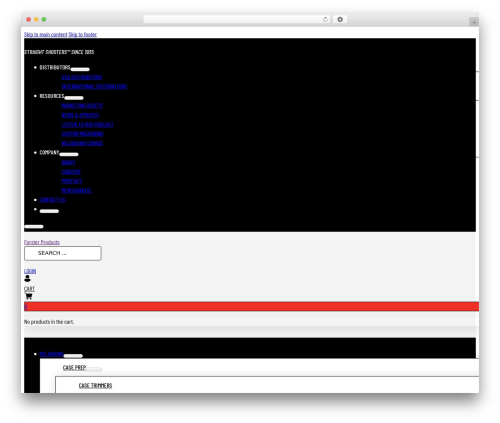Click the user profile icon under Login
Screen dimensions: 500x423
(x=27, y=278)
